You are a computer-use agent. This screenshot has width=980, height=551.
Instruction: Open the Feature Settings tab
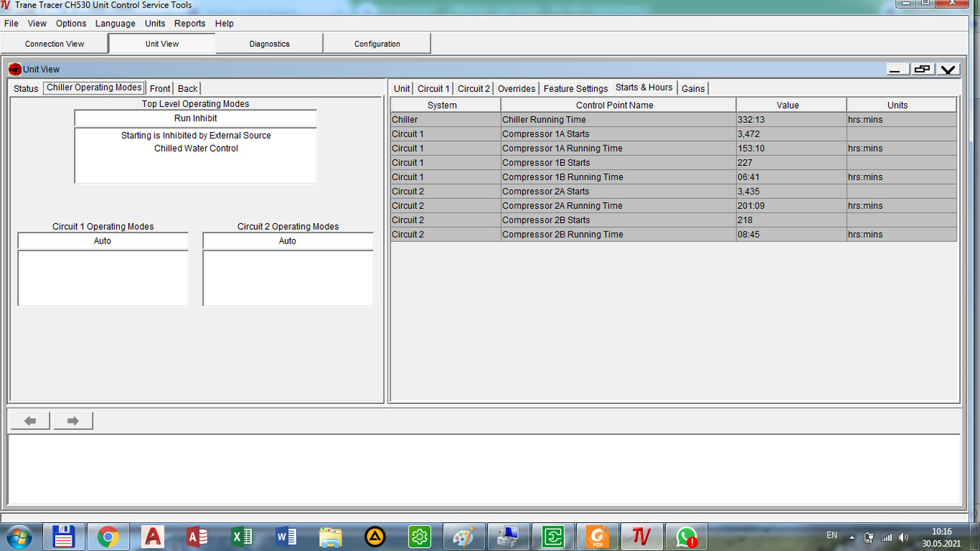[575, 88]
